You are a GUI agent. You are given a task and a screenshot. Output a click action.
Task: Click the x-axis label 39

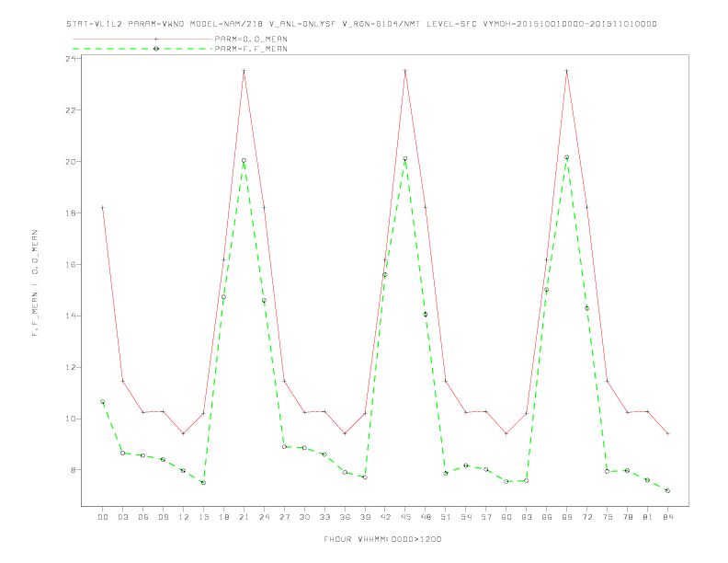[365, 517]
